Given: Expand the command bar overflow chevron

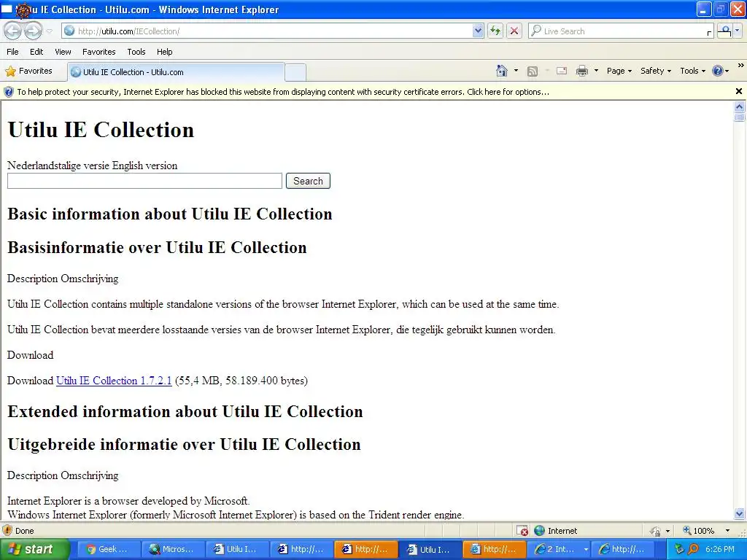Looking at the screenshot, I should pos(741,65).
